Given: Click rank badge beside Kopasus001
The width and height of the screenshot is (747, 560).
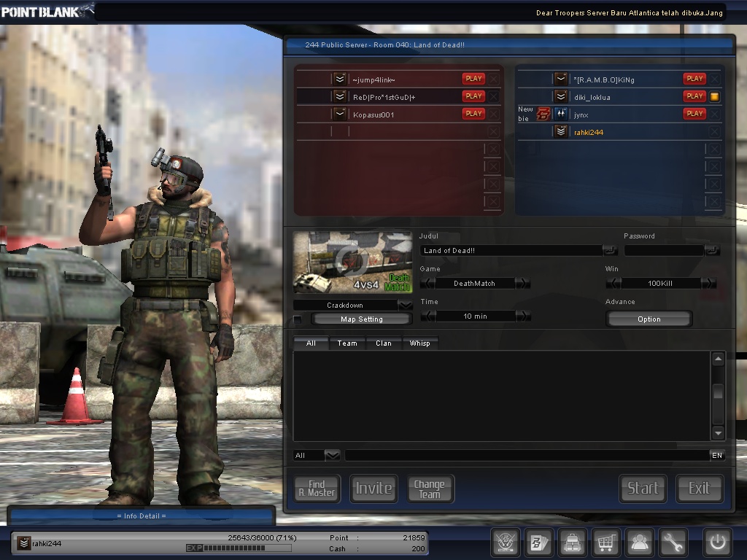Looking at the screenshot, I should click(x=340, y=114).
